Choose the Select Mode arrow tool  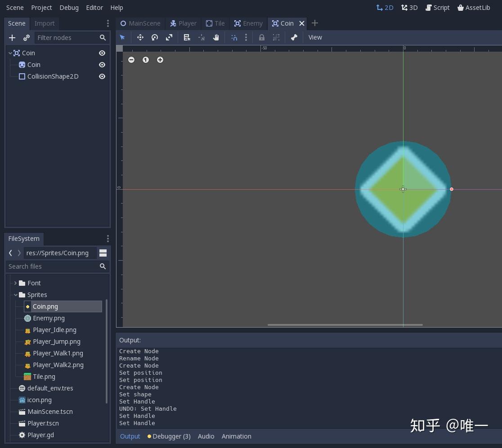pyautogui.click(x=122, y=37)
